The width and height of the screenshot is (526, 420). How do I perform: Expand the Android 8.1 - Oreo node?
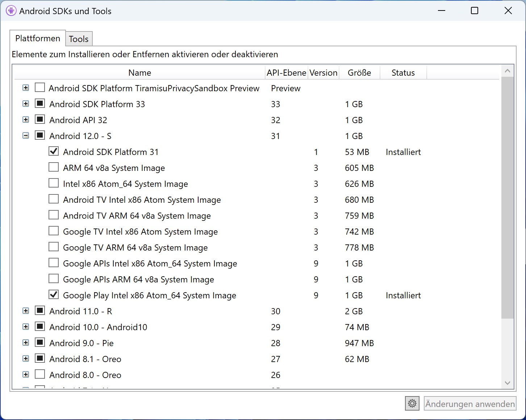(26, 358)
